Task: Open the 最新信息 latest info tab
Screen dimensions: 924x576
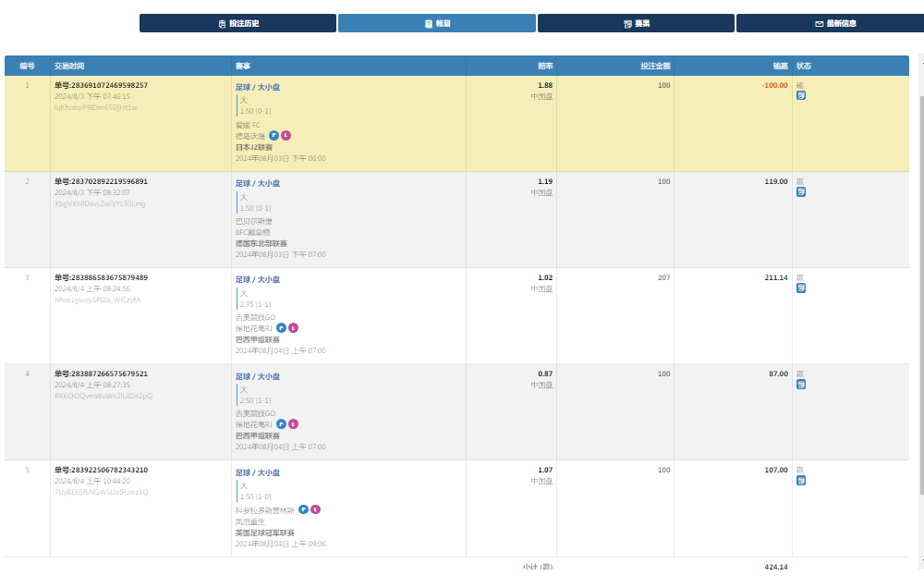Action: (x=834, y=23)
